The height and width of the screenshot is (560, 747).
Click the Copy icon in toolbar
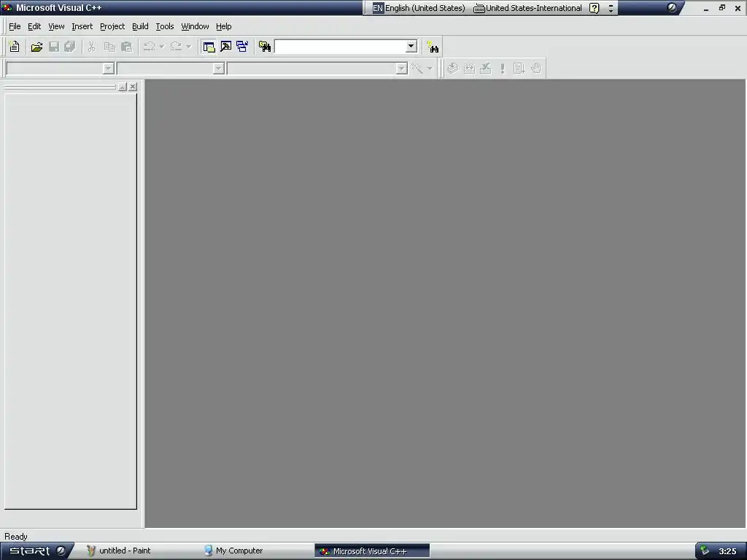(x=109, y=47)
